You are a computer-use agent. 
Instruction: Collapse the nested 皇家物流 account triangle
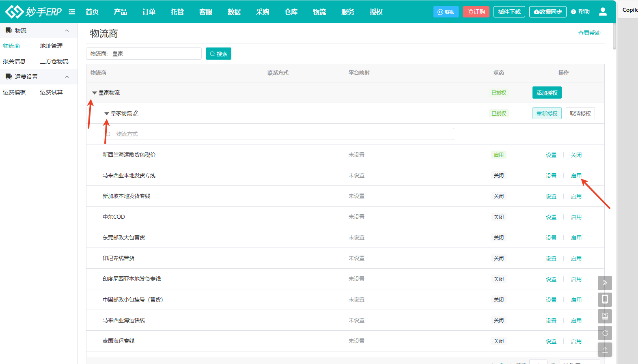(106, 114)
